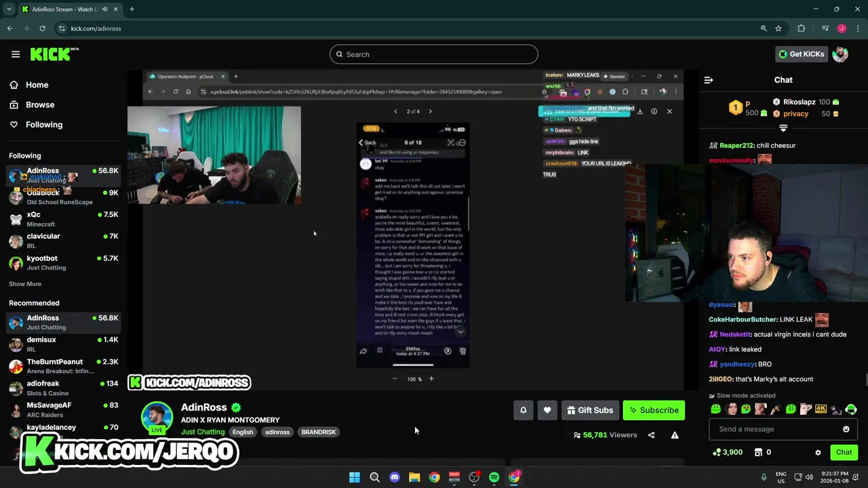Open Discord from the taskbar
The image size is (868, 488).
point(395,477)
